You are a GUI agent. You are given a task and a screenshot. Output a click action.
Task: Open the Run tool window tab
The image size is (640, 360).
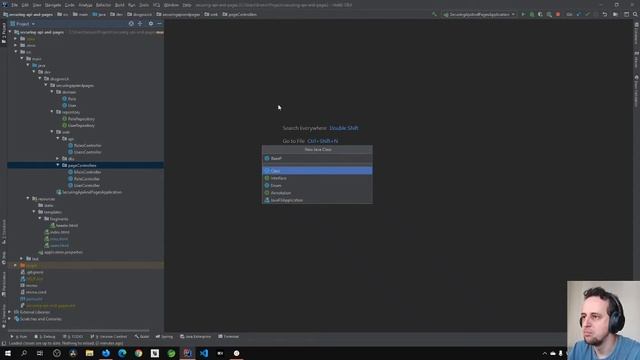pyautogui.click(x=19, y=337)
